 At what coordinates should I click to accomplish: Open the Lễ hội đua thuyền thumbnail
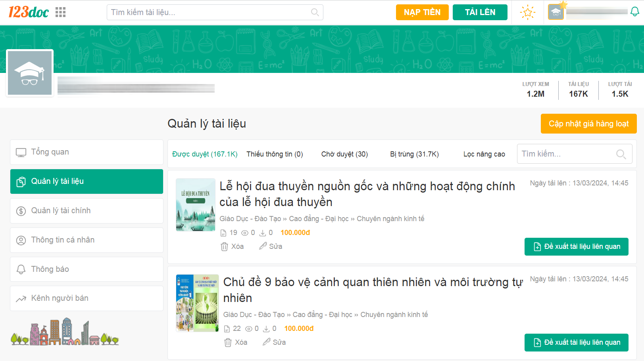coord(196,205)
